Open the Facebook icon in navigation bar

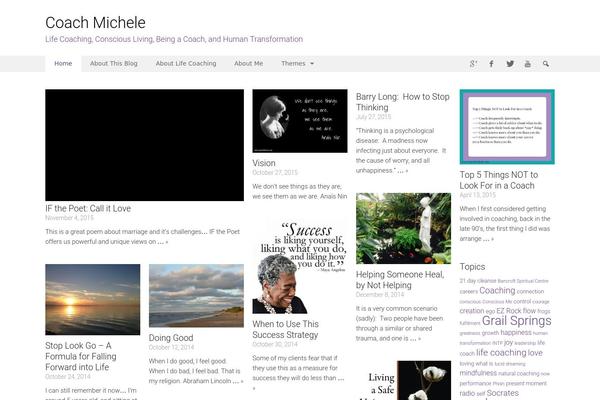click(x=491, y=64)
